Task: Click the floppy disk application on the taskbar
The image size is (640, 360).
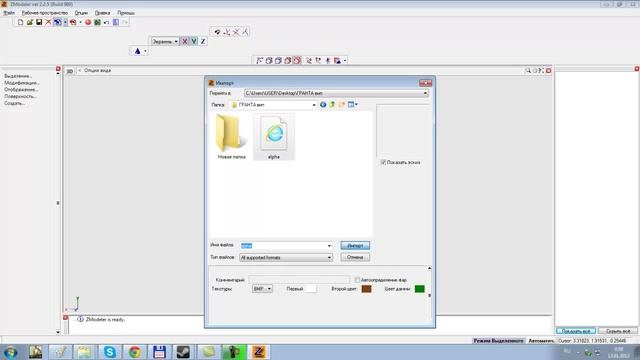Action: [x=160, y=352]
